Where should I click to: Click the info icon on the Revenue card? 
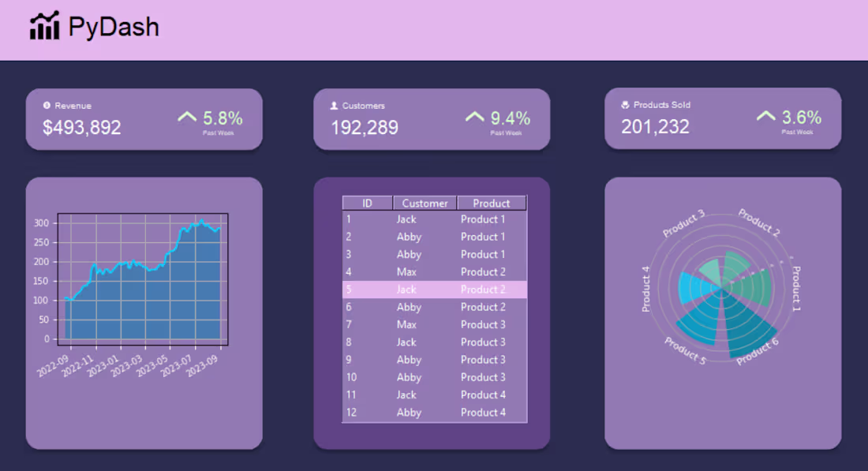pyautogui.click(x=47, y=105)
